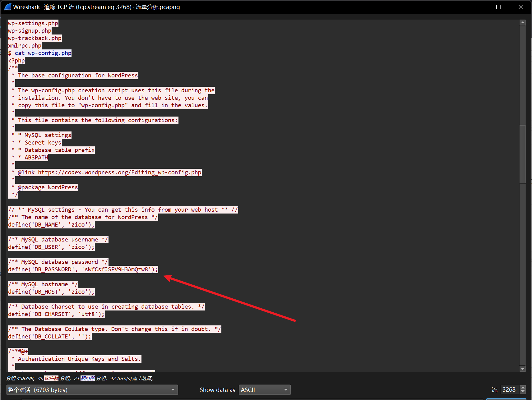Image resolution: width=532 pixels, height=400 pixels.
Task: Expand the Show data as ASCII dropdown
Action: pyautogui.click(x=264, y=390)
